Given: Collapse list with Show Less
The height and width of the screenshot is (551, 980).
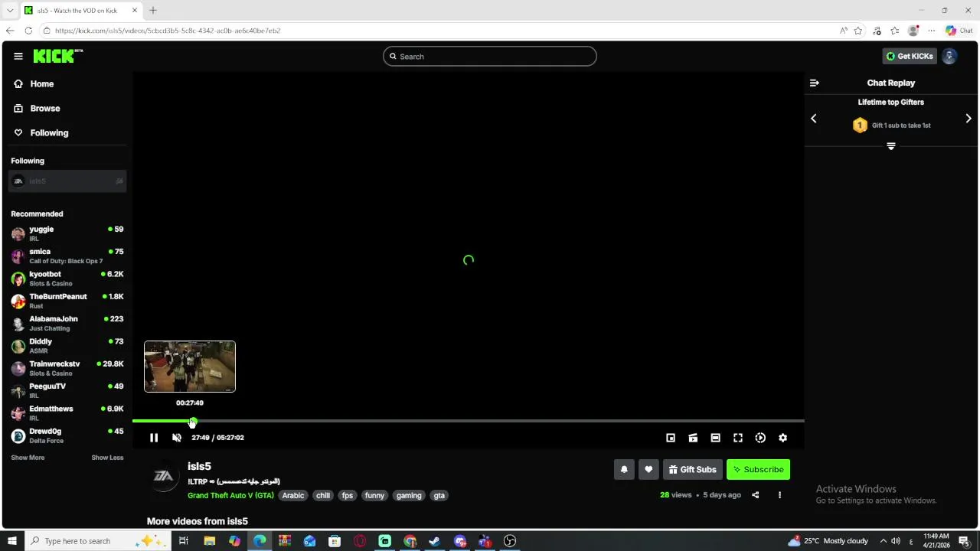Looking at the screenshot, I should coord(107,458).
